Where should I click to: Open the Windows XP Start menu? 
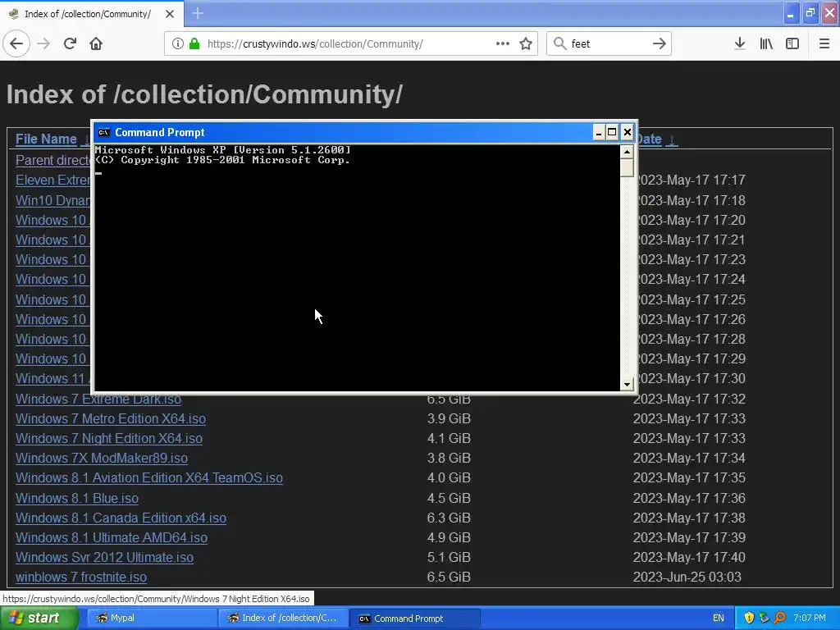click(39, 618)
